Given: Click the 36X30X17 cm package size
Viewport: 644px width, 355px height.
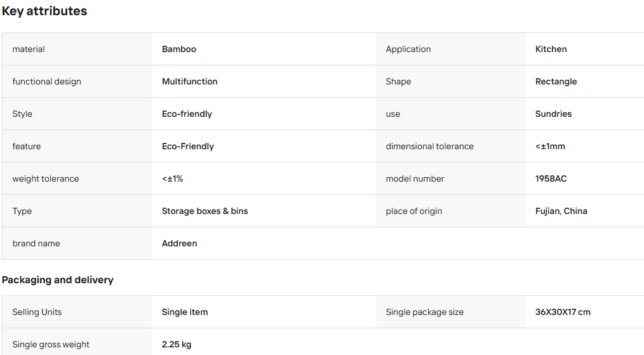Looking at the screenshot, I should coord(563,312).
